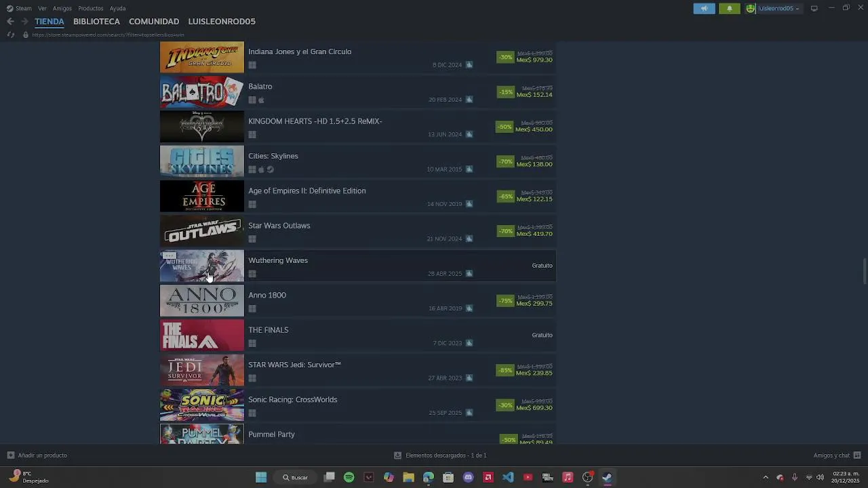Viewport: 868px width, 488px height.
Task: Open the LUISLEONROD05 profile tab
Action: pyautogui.click(x=222, y=22)
